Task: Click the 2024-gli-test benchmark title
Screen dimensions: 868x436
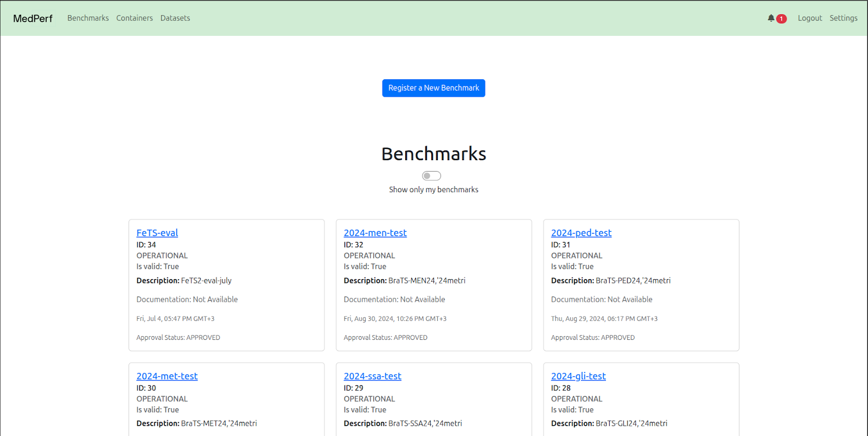Action: click(x=578, y=376)
